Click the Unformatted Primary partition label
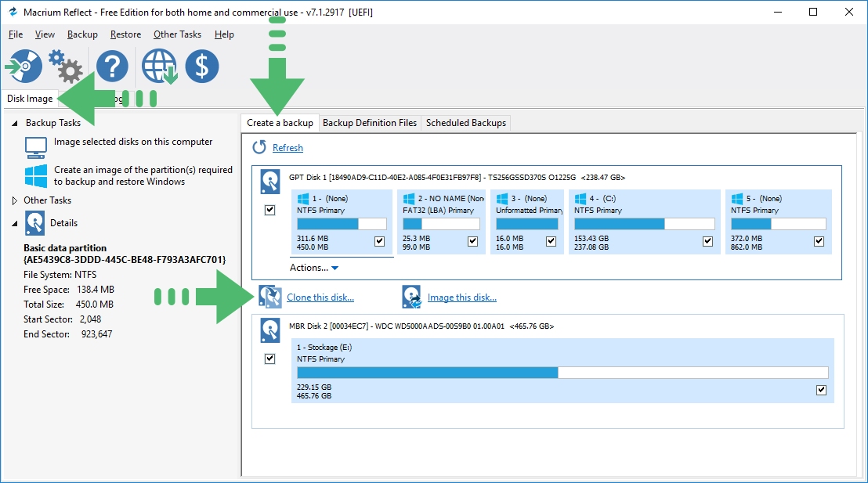868x483 pixels. click(530, 211)
